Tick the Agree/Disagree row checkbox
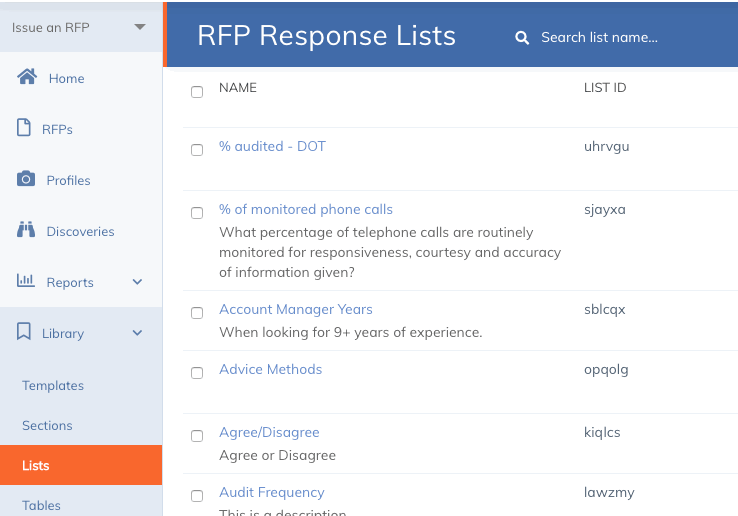 coord(197,436)
